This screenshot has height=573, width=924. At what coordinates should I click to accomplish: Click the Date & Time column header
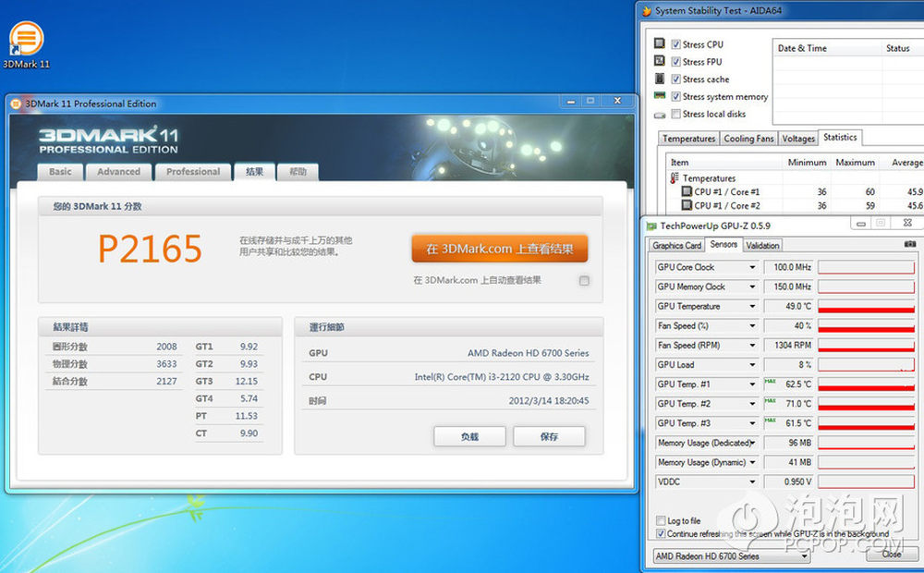(x=827, y=48)
